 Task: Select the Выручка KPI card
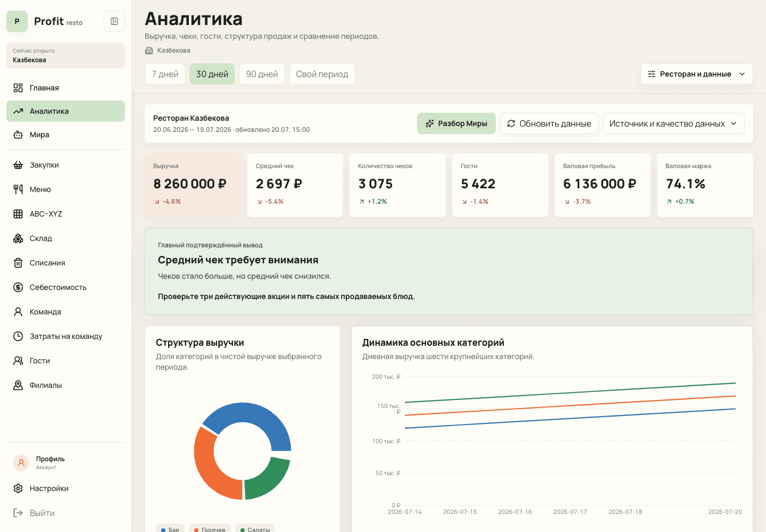pos(193,185)
